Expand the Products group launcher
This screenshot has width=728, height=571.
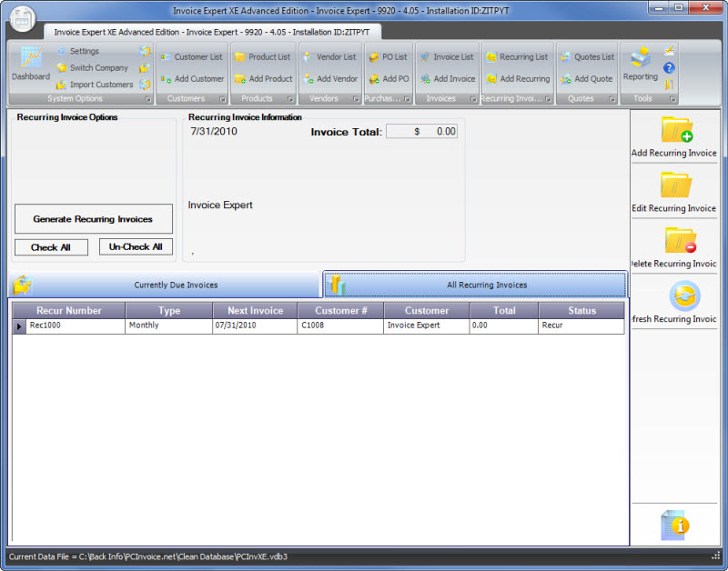[x=290, y=99]
